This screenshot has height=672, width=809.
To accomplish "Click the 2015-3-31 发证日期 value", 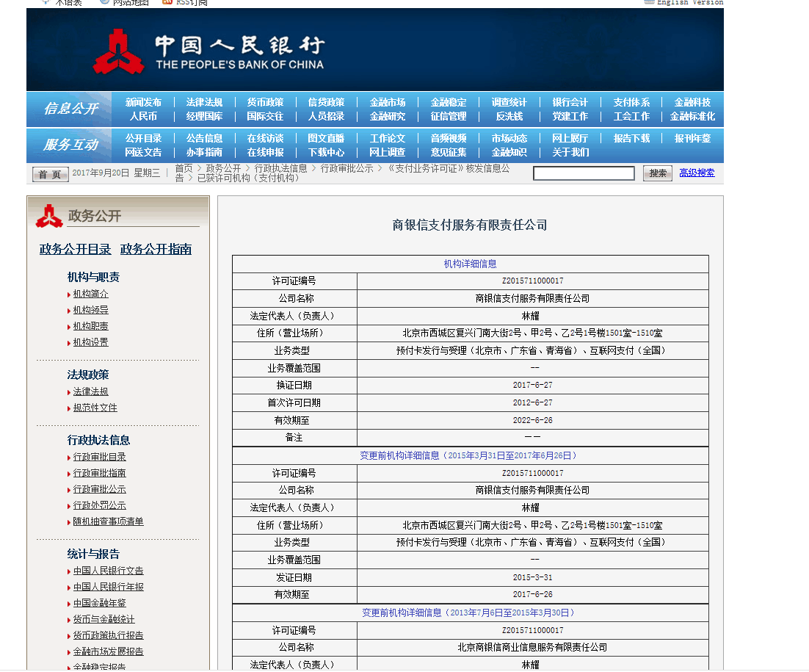I will point(532,577).
